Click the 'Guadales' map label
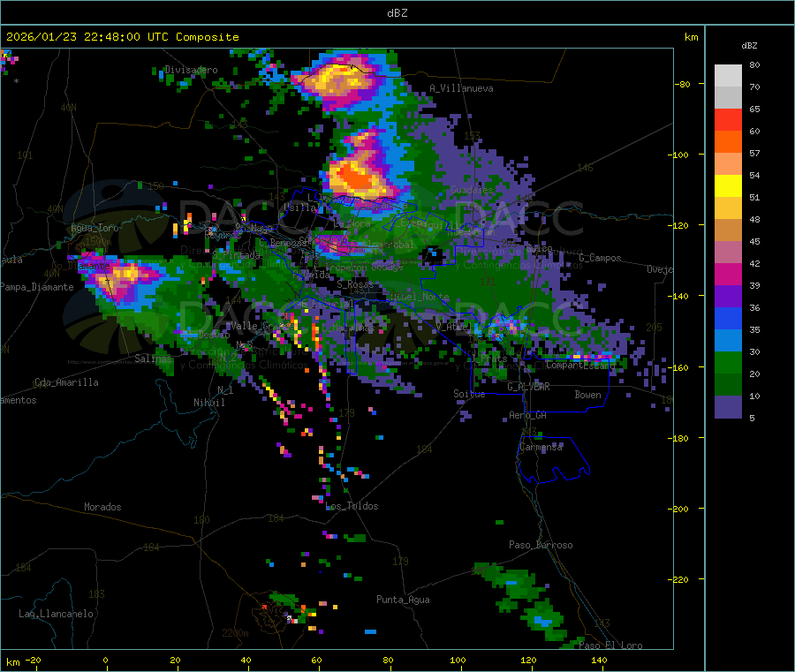795x672 pixels. 472,190
